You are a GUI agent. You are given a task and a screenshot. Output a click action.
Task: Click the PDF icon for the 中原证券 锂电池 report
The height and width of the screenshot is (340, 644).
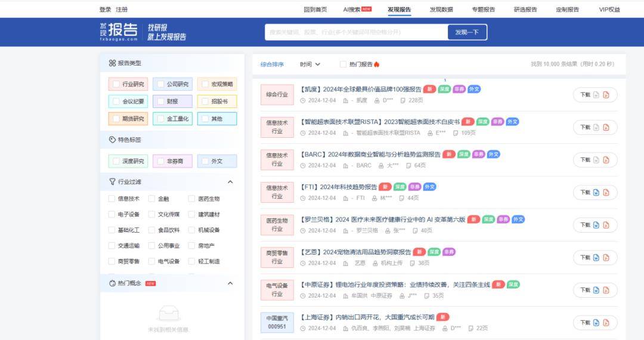(606, 290)
